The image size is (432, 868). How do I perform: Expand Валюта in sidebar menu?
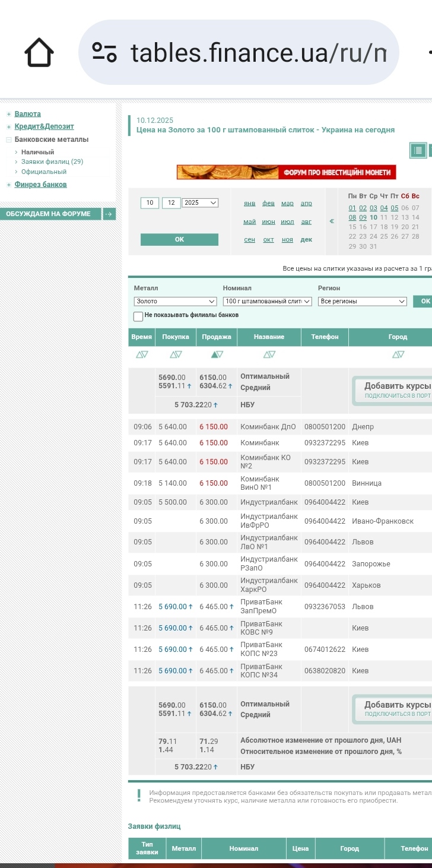tap(27, 114)
